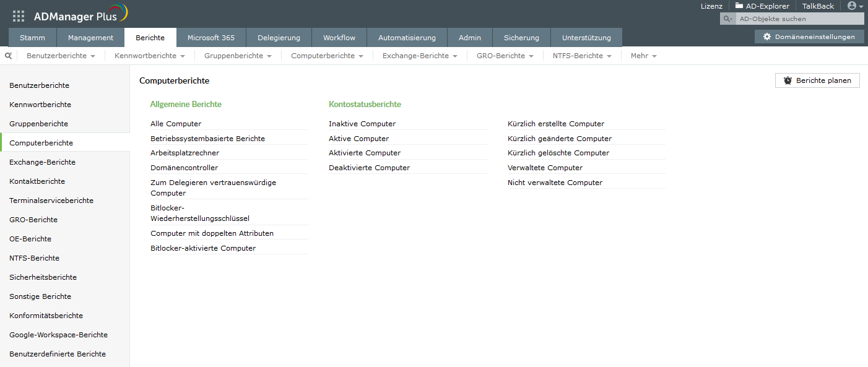This screenshot has height=367, width=868.
Task: Open Bitlocker-Wiederherstellungsschlüssel report
Action: pyautogui.click(x=200, y=213)
